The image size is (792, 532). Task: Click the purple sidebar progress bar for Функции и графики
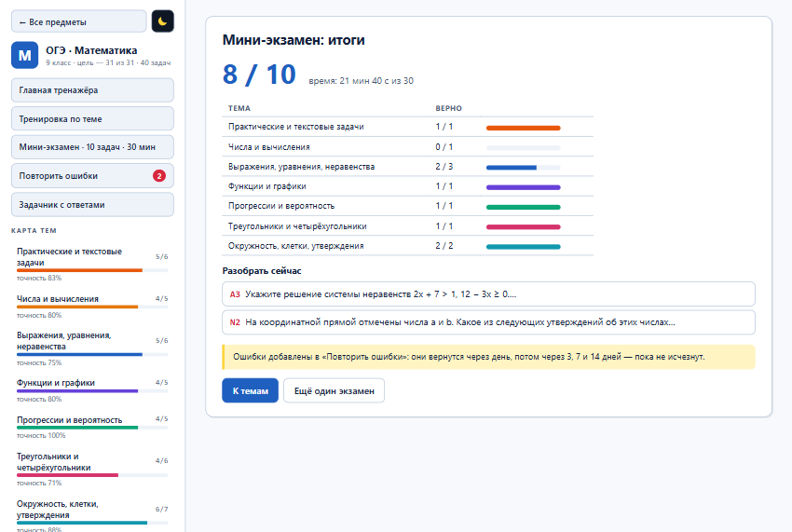[92, 391]
